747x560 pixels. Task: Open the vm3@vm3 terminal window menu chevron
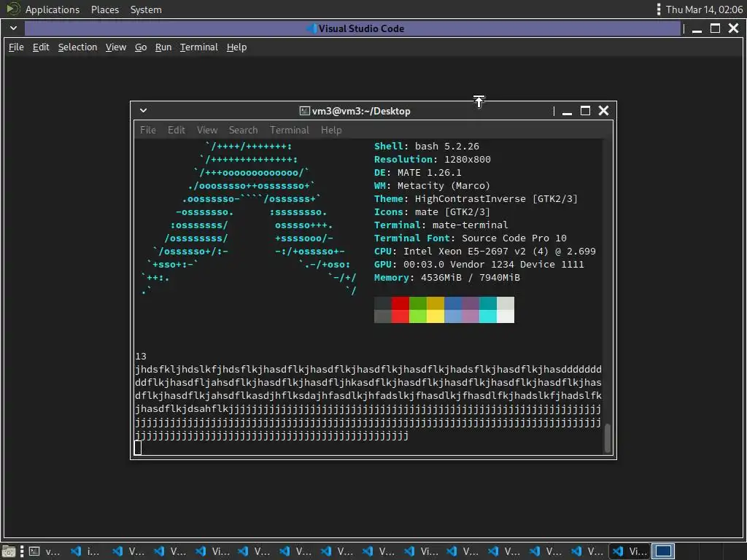(x=143, y=111)
